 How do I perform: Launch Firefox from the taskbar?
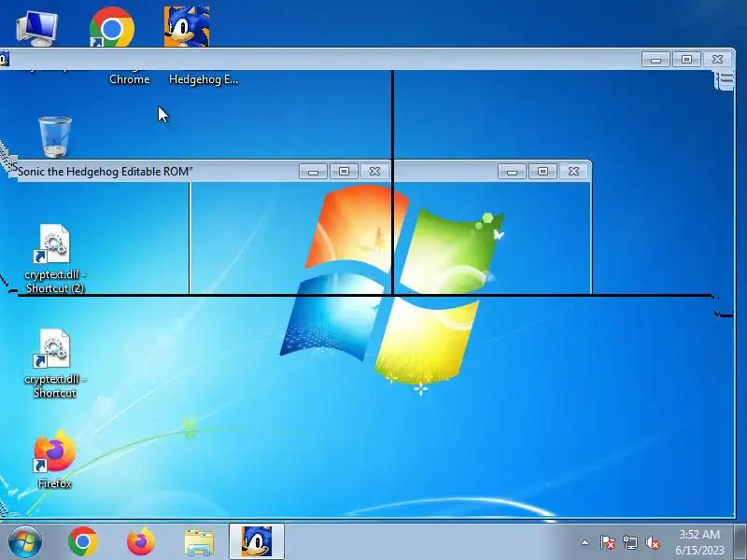pyautogui.click(x=141, y=541)
